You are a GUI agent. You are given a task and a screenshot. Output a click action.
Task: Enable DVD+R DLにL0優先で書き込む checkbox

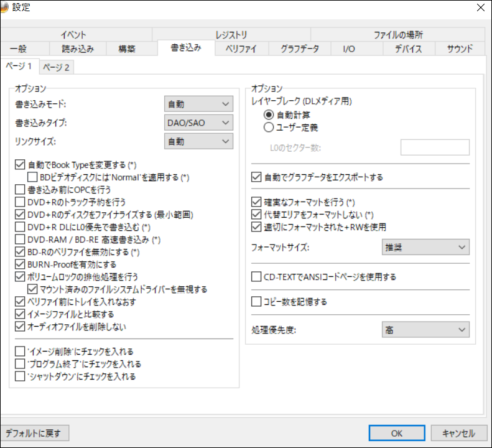pyautogui.click(x=20, y=227)
